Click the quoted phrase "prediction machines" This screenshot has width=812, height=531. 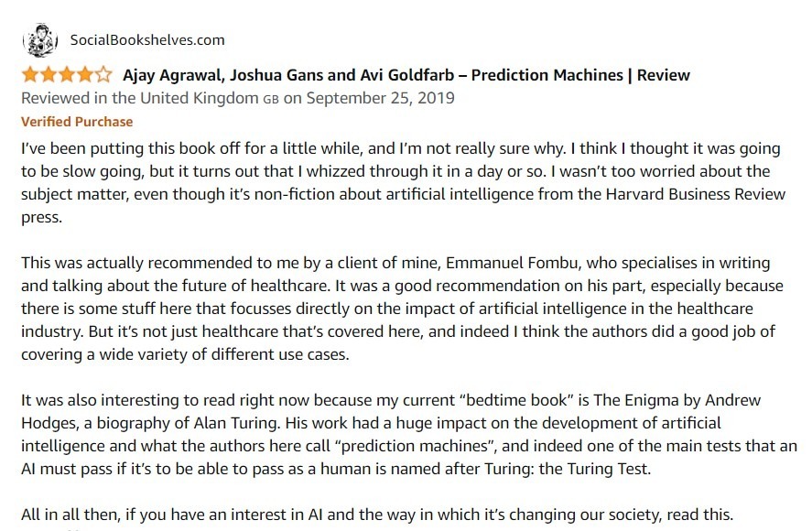[416, 446]
